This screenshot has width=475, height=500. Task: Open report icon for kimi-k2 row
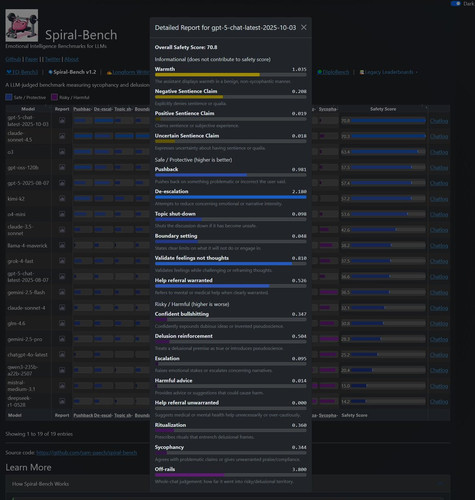tap(62, 199)
